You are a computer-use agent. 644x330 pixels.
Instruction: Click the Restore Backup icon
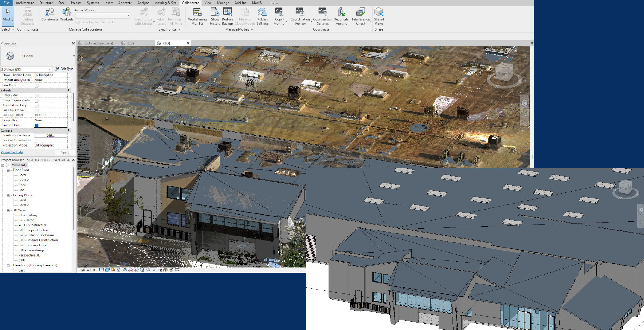pos(227,13)
